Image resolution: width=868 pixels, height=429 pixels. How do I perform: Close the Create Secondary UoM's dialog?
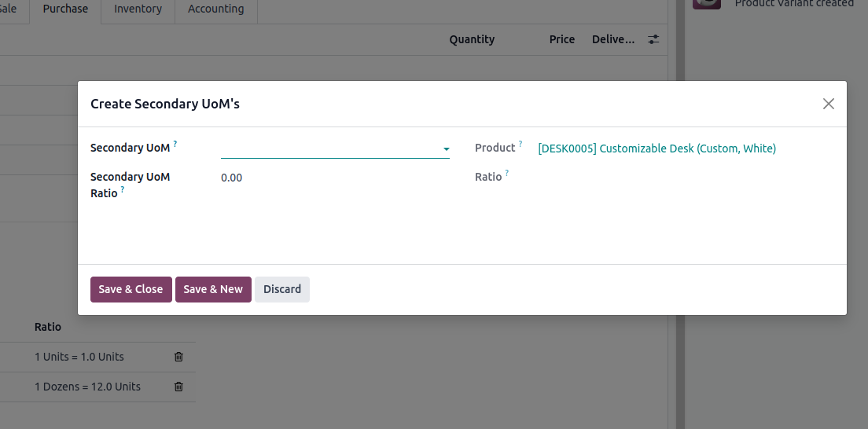point(828,104)
